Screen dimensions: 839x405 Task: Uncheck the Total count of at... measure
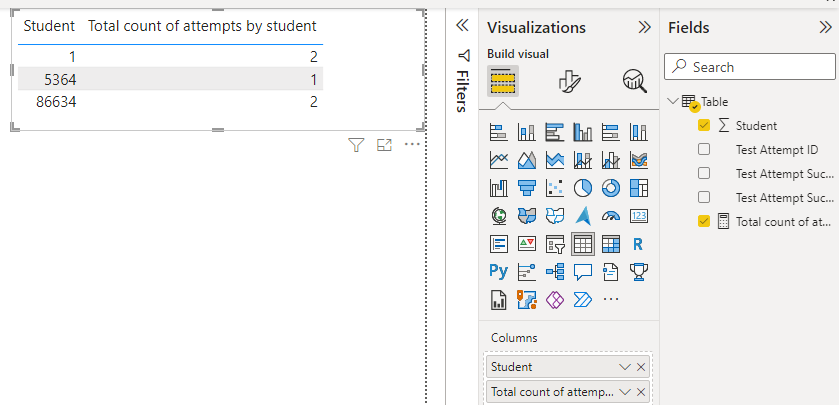704,221
